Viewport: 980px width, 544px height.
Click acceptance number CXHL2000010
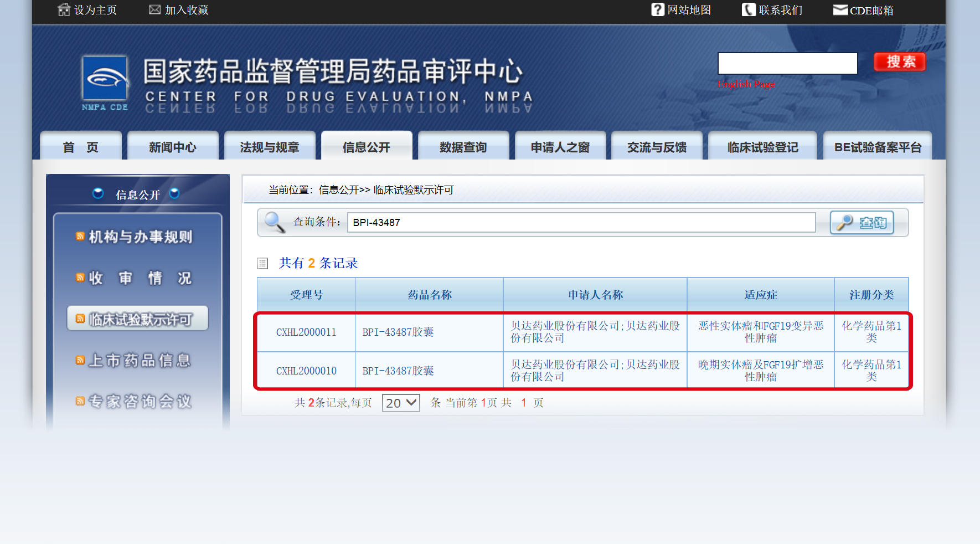tap(306, 371)
